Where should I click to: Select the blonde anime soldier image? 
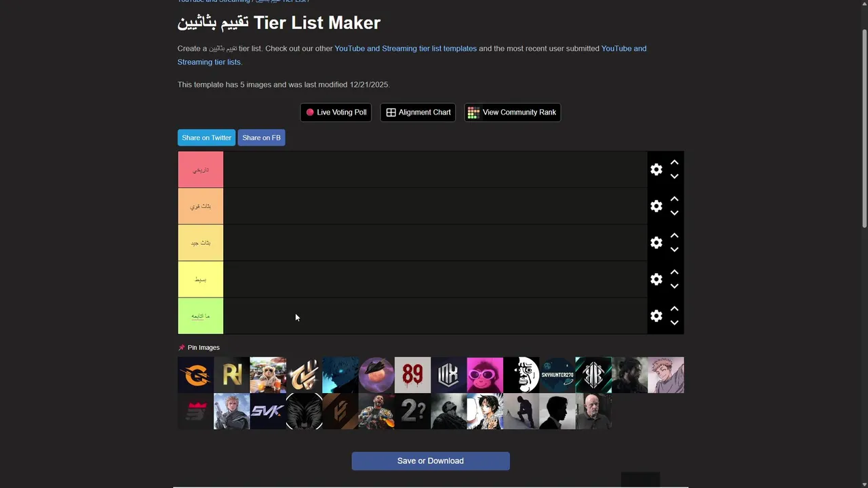pyautogui.click(x=232, y=411)
